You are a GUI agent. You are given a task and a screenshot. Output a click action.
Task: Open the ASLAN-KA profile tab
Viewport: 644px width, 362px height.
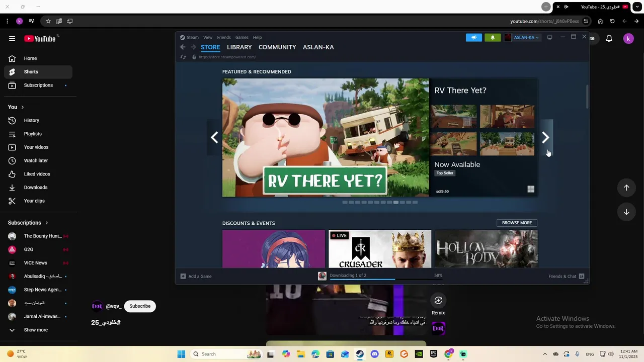(318, 47)
